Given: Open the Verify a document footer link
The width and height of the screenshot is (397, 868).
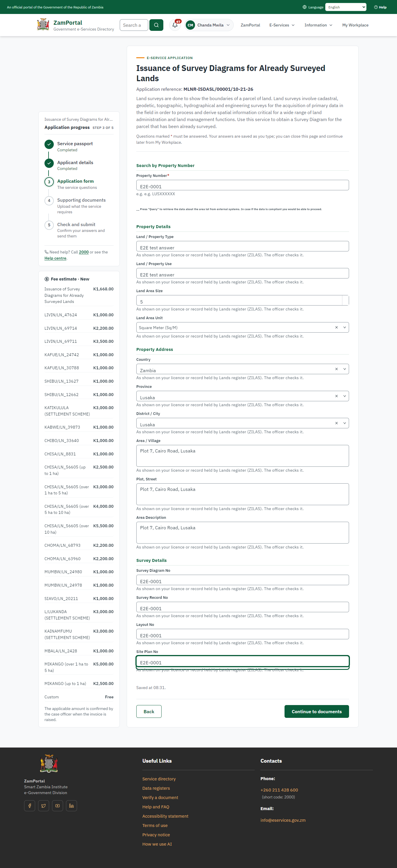Looking at the screenshot, I should pos(160,797).
